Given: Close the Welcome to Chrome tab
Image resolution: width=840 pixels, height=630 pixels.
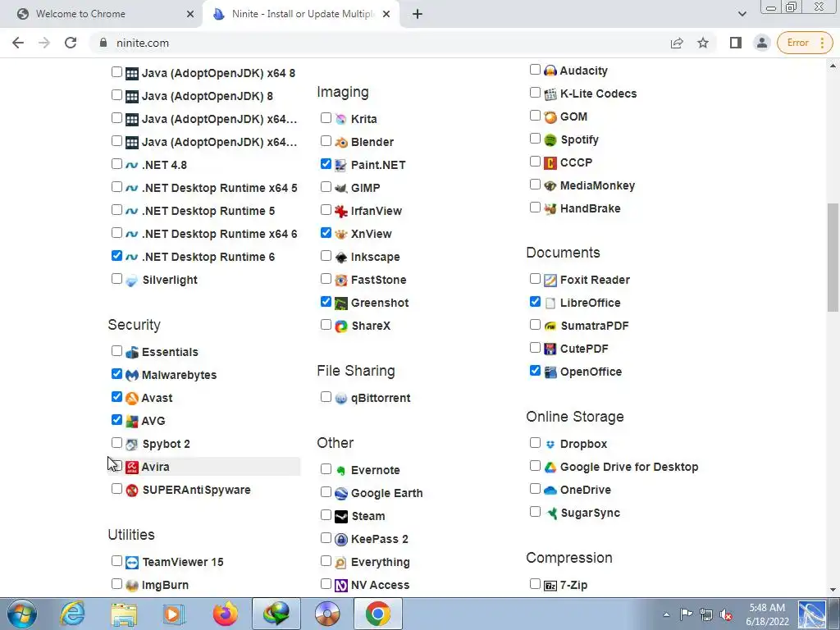Looking at the screenshot, I should (190, 14).
